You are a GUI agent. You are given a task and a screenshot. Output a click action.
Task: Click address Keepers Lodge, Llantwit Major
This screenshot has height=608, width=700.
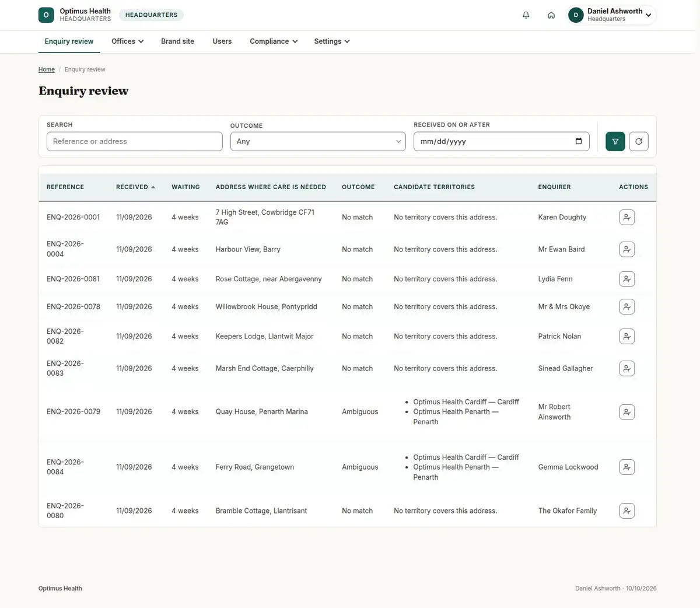tap(264, 336)
